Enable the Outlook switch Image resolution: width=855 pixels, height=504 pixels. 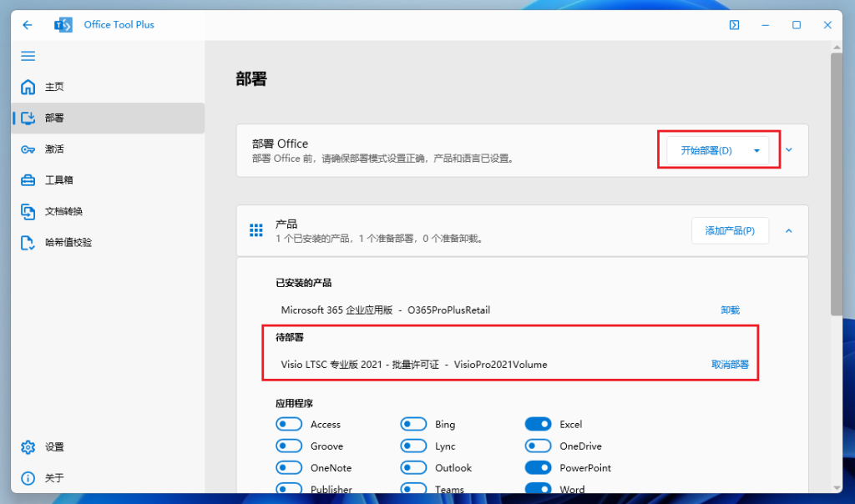(413, 467)
